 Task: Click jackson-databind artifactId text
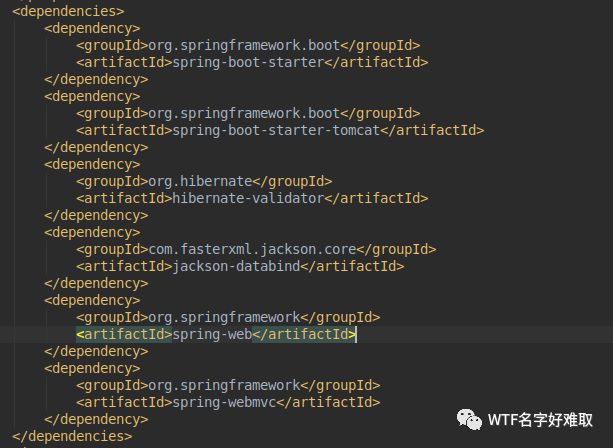[x=236, y=266]
